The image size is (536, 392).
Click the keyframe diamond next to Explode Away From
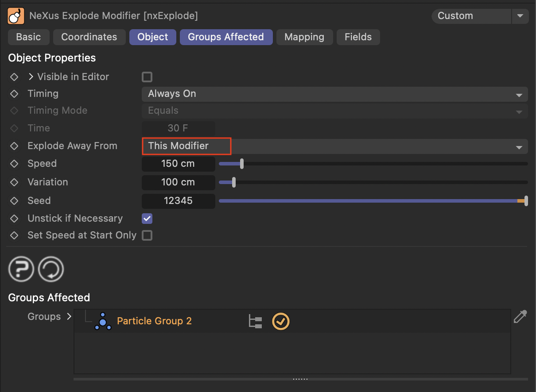14,146
